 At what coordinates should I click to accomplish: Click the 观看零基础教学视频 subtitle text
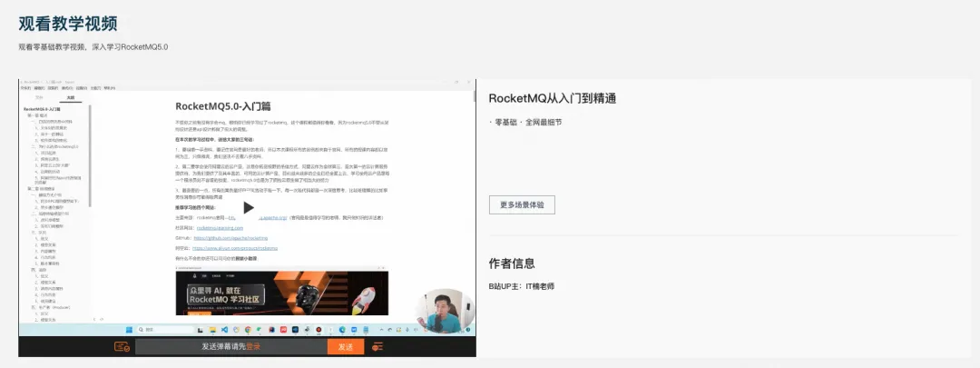(x=93, y=47)
